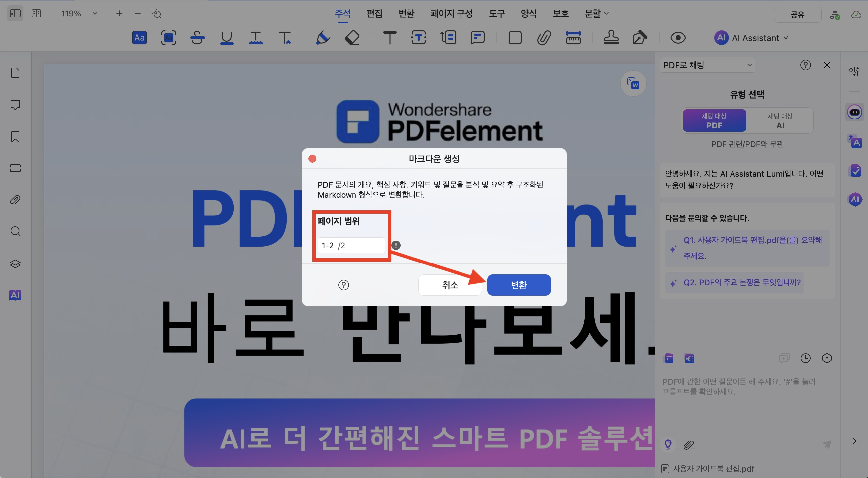
Task: Zoom in with the plus icon
Action: click(119, 14)
